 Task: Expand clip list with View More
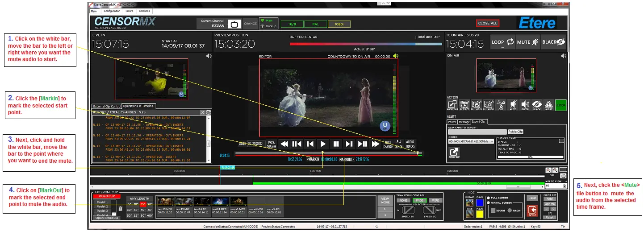click(x=385, y=200)
